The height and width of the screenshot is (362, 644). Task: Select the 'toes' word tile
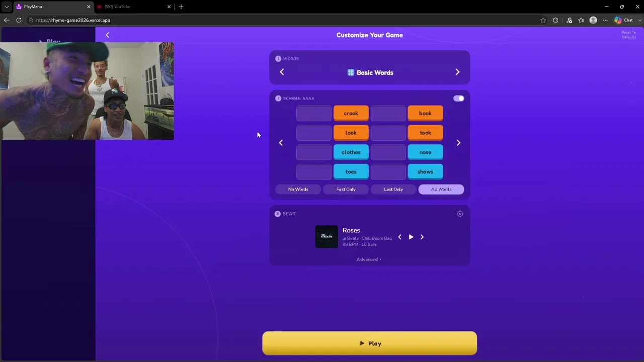point(351,172)
